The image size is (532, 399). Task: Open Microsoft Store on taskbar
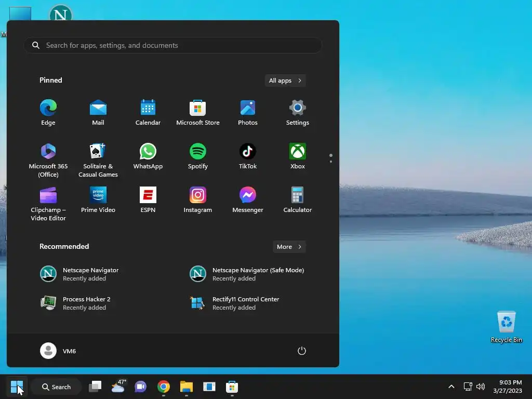click(x=232, y=387)
